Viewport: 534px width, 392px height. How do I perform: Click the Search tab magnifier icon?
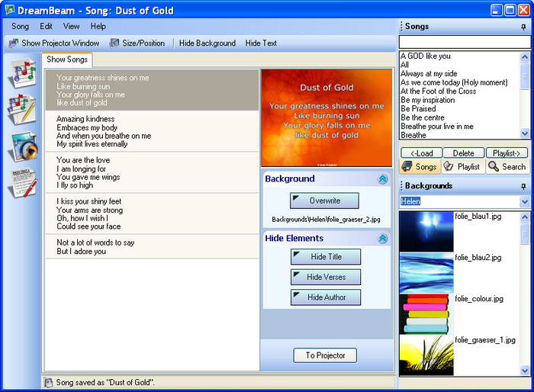pyautogui.click(x=493, y=166)
